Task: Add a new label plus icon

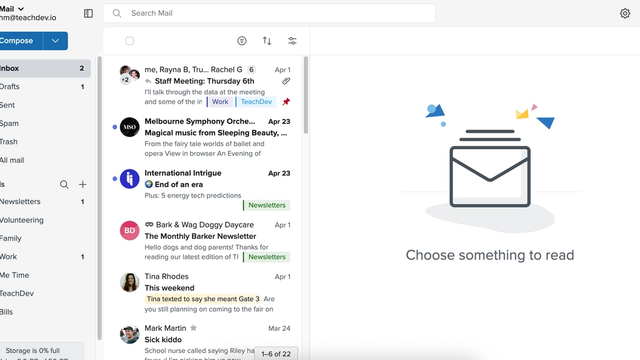Action: (x=82, y=184)
